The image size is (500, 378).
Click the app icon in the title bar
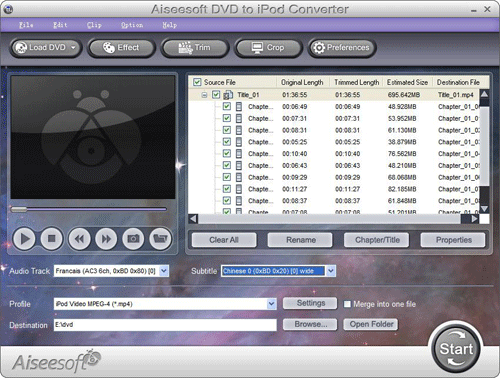pyautogui.click(x=8, y=10)
